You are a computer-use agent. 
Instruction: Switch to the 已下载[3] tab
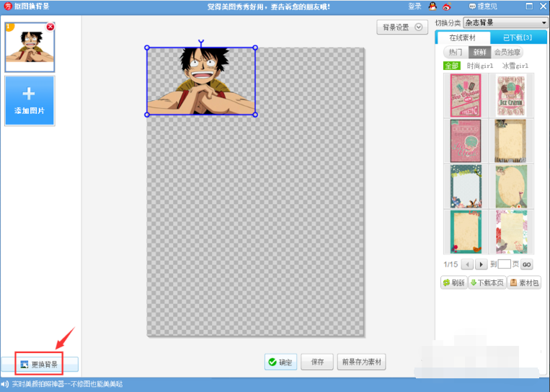click(518, 37)
